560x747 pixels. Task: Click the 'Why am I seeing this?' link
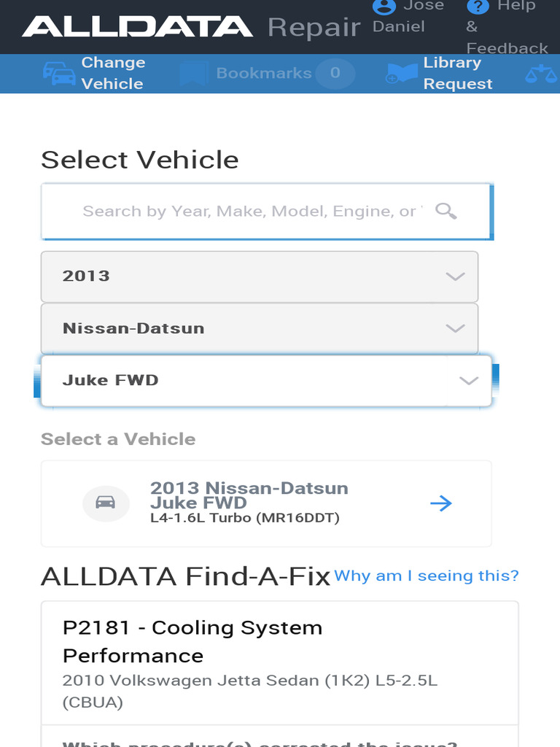click(427, 576)
